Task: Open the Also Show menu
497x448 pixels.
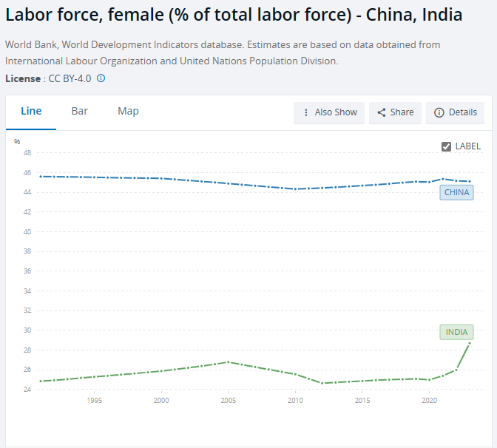Action: tap(329, 112)
